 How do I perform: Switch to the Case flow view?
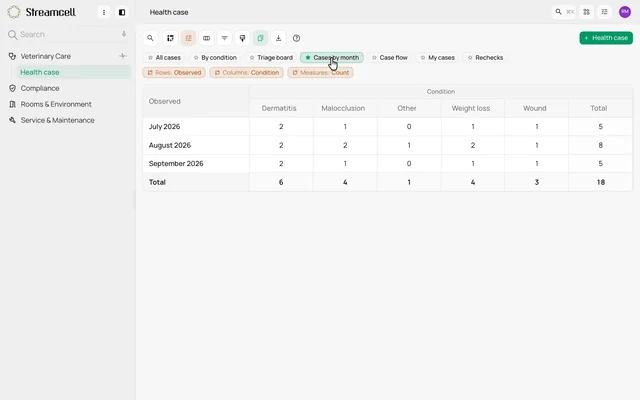coord(390,58)
